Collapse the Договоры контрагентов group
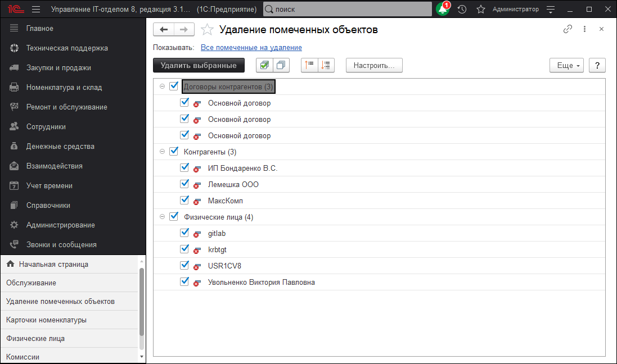This screenshot has height=364, width=617. coord(162,87)
